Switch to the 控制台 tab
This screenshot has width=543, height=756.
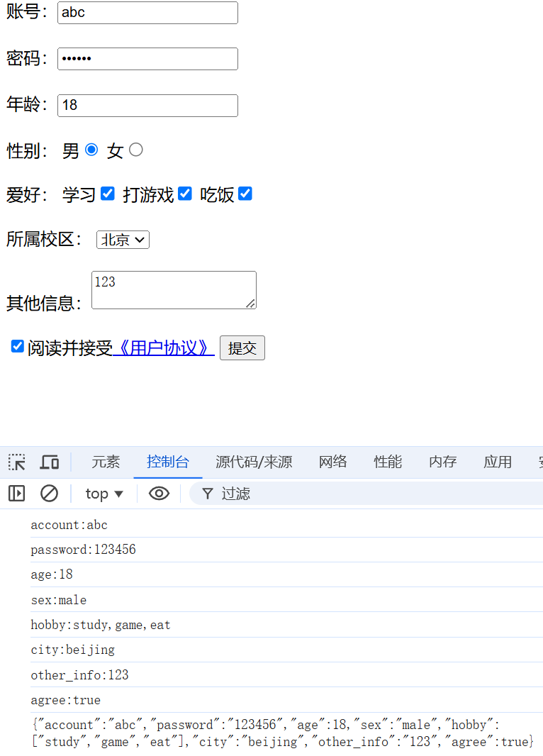click(168, 462)
